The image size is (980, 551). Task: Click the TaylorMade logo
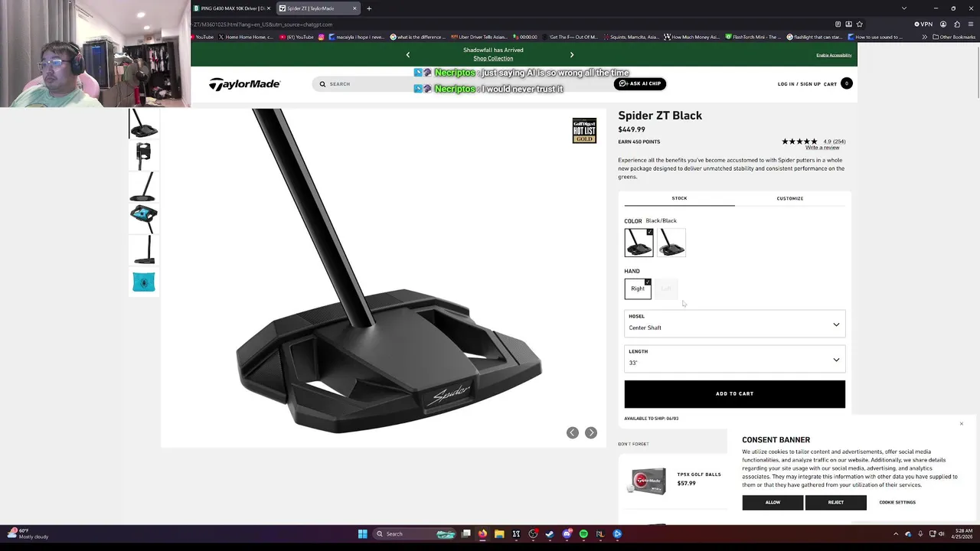coord(244,84)
